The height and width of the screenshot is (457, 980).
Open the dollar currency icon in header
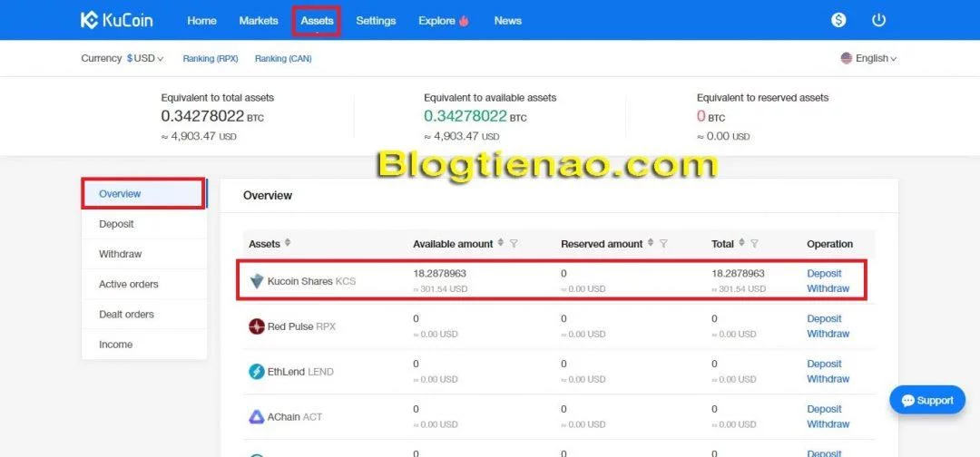click(x=838, y=20)
